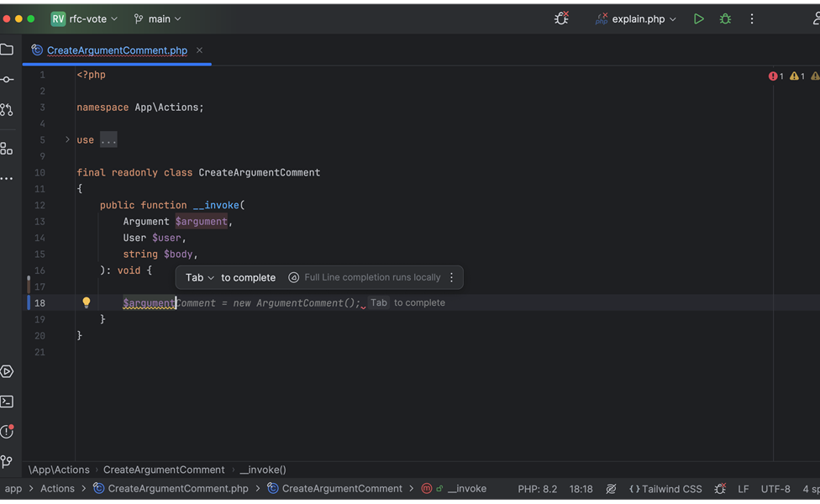The image size is (820, 504).
Task: Open the Services tool window
Action: 7,372
